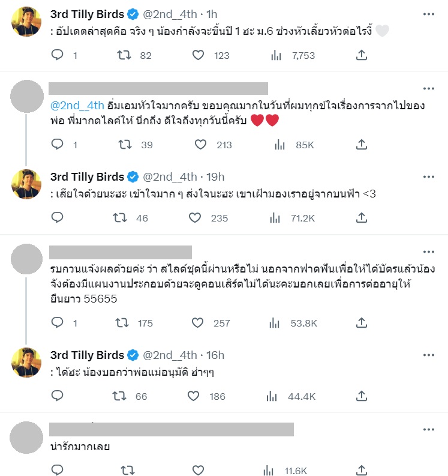This screenshot has width=448, height=476.
Task: Retweet the post with 175 retweets
Action: (124, 323)
